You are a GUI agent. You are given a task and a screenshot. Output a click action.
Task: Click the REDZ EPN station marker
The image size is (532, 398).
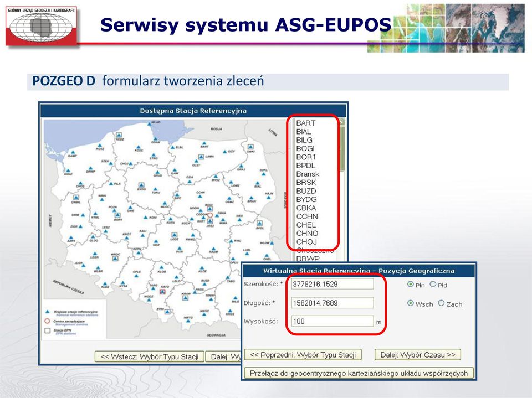119,135
